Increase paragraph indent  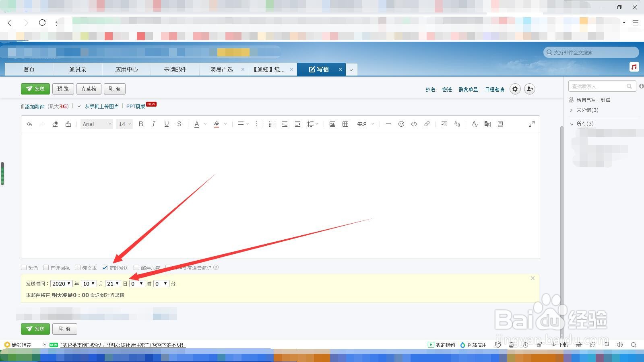click(285, 124)
